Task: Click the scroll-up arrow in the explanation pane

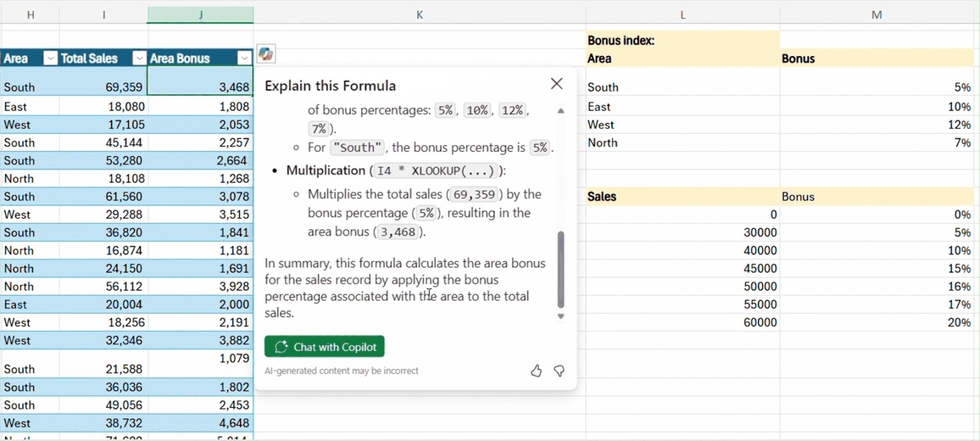Action: point(561,110)
